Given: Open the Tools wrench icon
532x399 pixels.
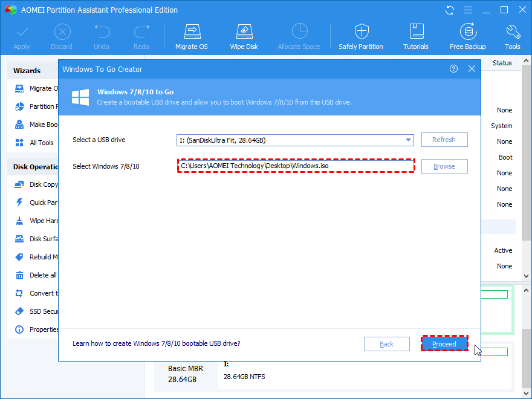Looking at the screenshot, I should [x=513, y=31].
